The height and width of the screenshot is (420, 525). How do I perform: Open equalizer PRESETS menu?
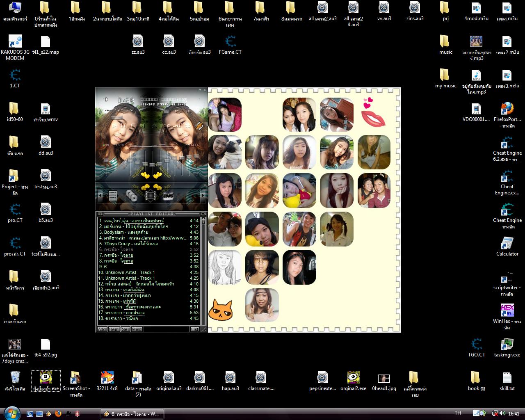point(192,145)
